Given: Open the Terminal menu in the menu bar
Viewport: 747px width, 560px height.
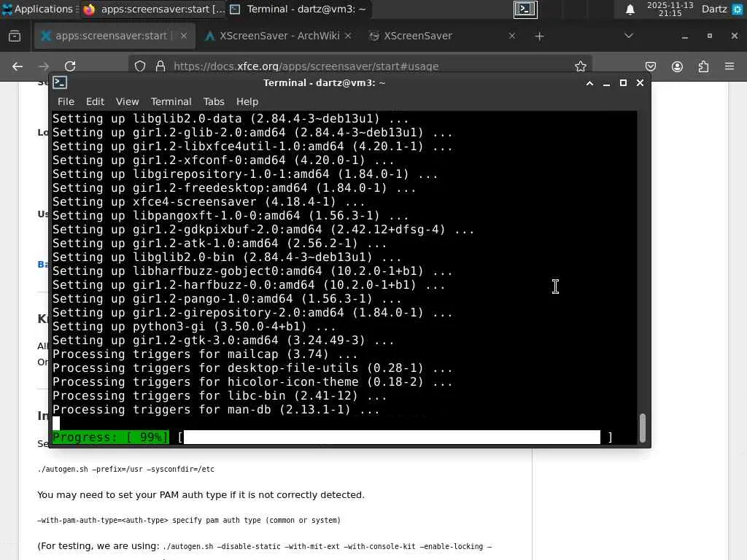Looking at the screenshot, I should click(171, 101).
